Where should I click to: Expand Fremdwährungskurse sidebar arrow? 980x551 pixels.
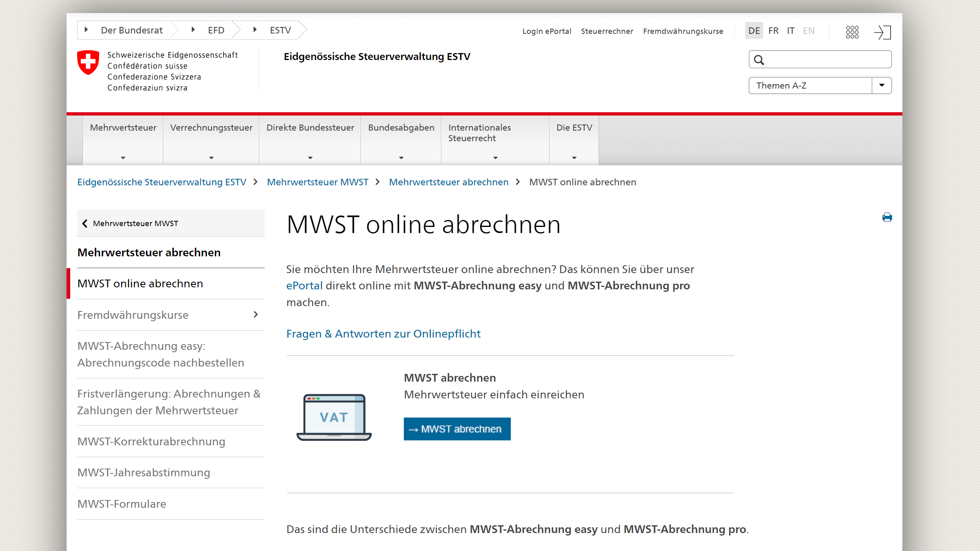(x=256, y=315)
